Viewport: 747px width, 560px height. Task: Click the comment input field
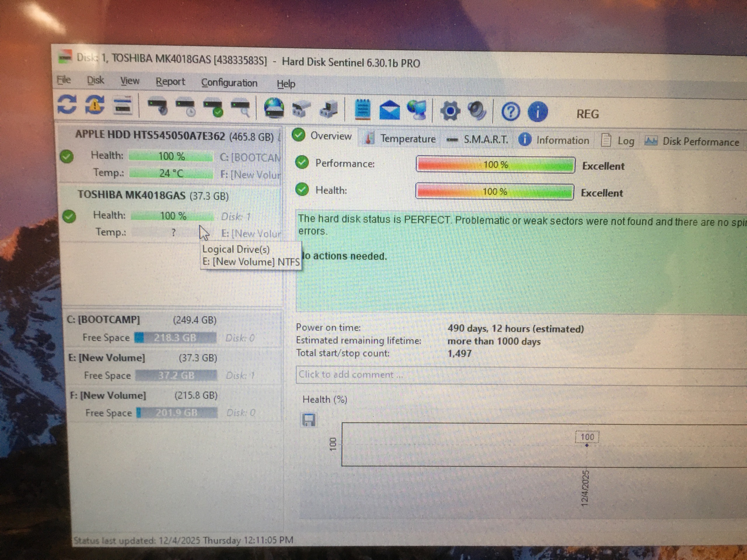pos(507,375)
